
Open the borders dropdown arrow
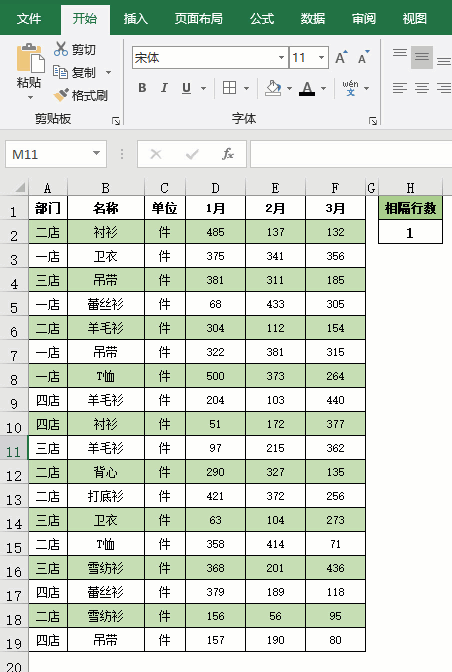point(246,88)
